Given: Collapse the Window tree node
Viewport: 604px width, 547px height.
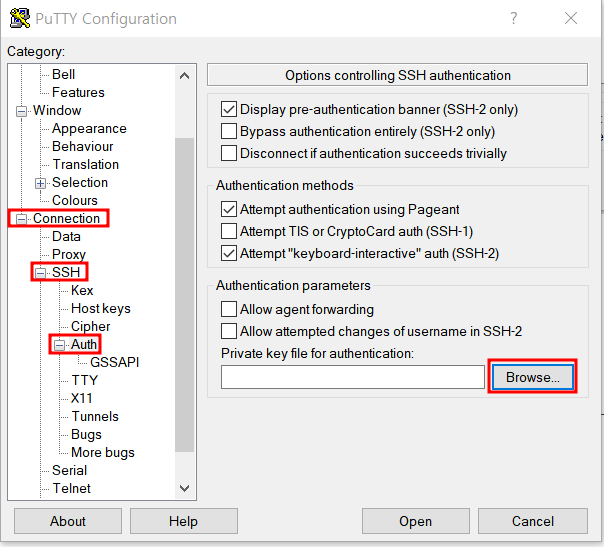Looking at the screenshot, I should coord(22,111).
